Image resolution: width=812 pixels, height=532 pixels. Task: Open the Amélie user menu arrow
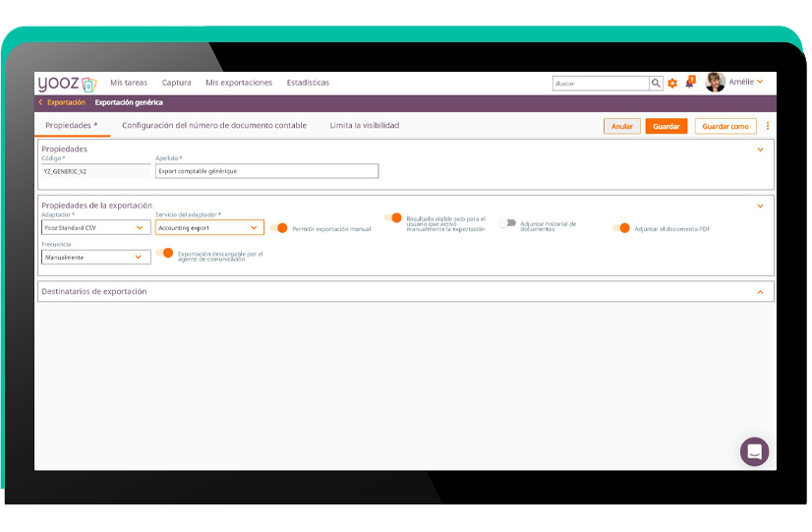[x=760, y=82]
